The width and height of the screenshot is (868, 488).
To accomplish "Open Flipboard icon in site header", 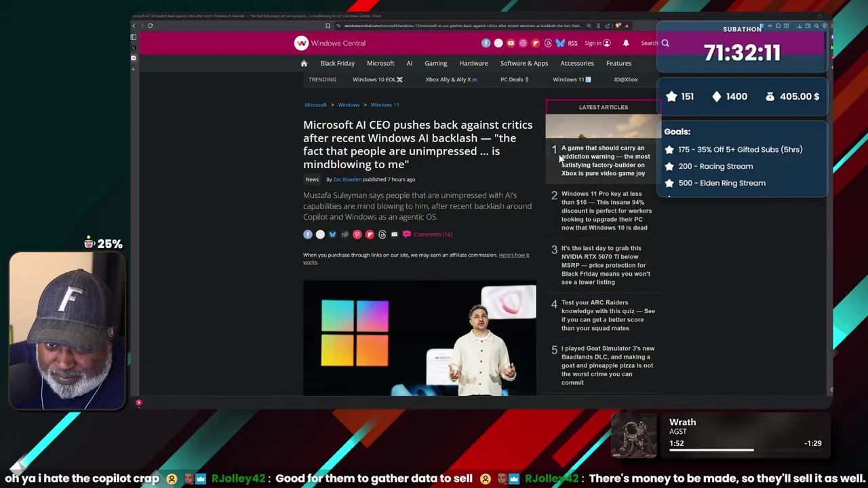I will tap(535, 43).
